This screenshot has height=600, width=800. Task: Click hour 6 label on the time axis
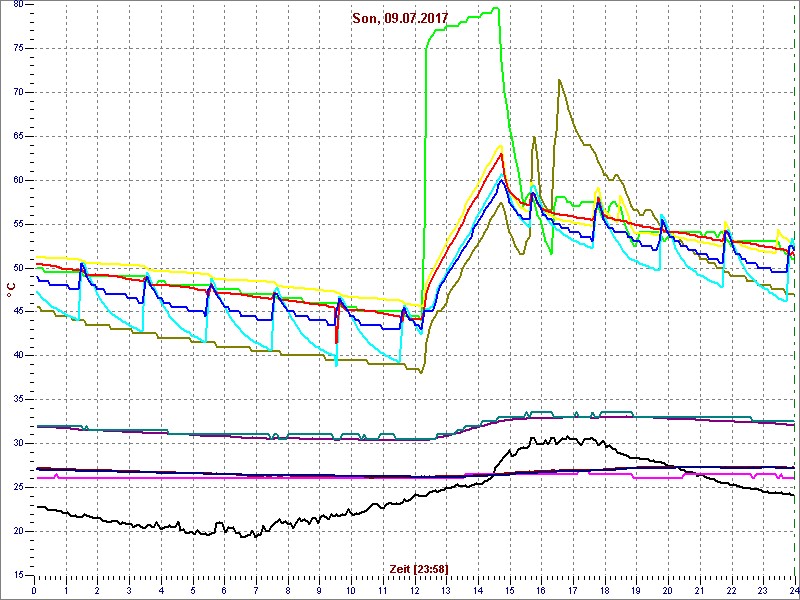224,589
